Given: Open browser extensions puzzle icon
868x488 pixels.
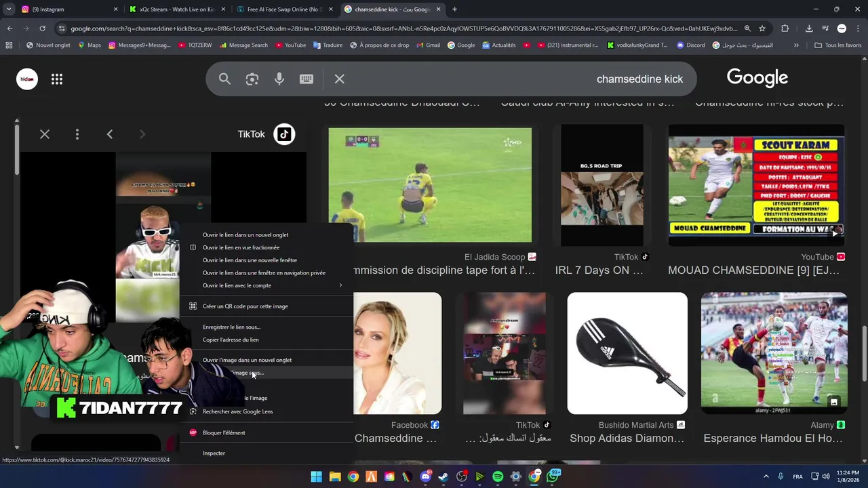Looking at the screenshot, I should [x=785, y=28].
